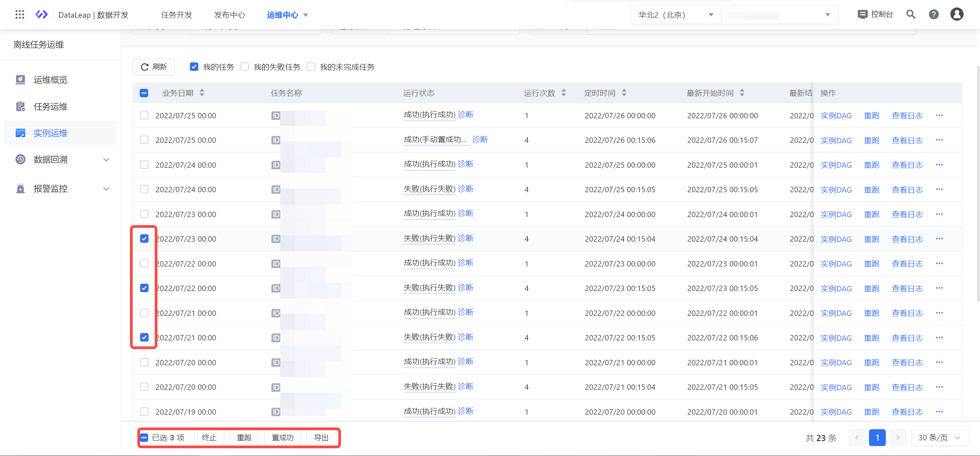Click the ID icon in first row
Image resolution: width=980 pixels, height=456 pixels.
[x=276, y=116]
